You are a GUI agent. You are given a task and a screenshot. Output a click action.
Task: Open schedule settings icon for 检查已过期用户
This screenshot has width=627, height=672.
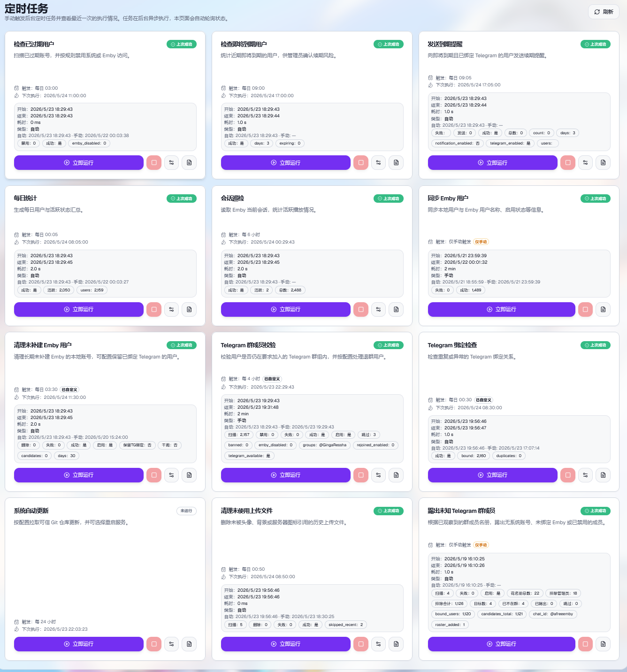[171, 162]
